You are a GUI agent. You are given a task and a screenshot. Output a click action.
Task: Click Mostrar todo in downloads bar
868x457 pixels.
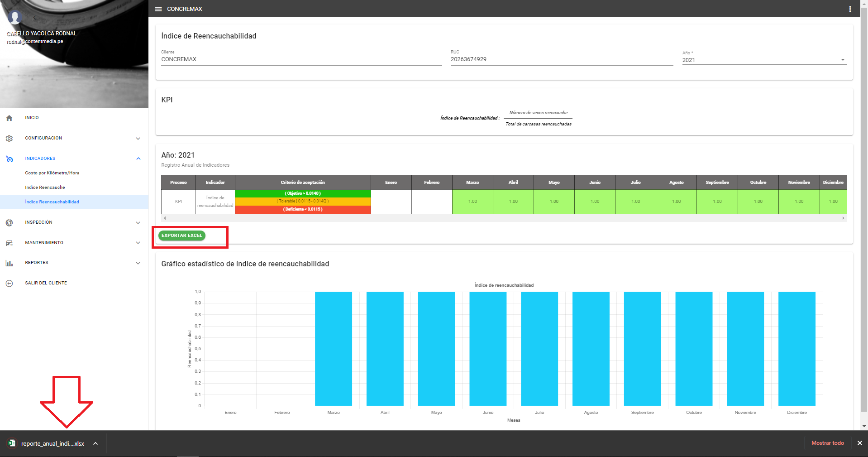[827, 443]
